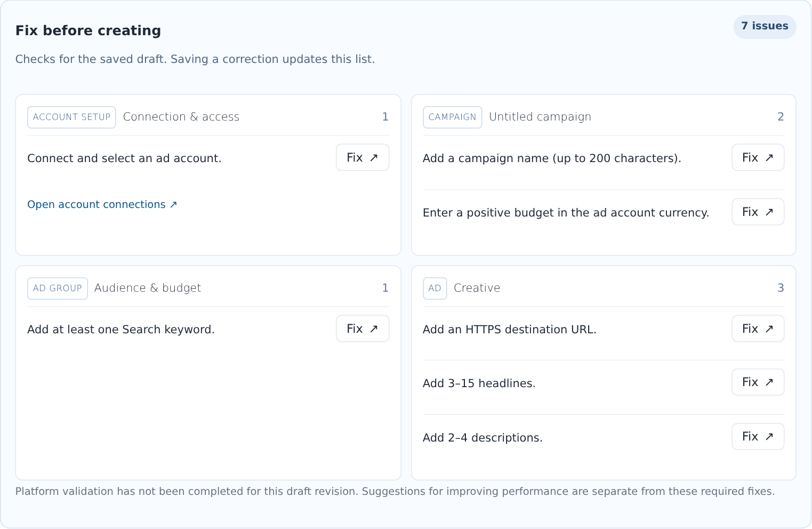Click the CAMPAIGN tag label
The width and height of the screenshot is (812, 529).
click(x=452, y=117)
